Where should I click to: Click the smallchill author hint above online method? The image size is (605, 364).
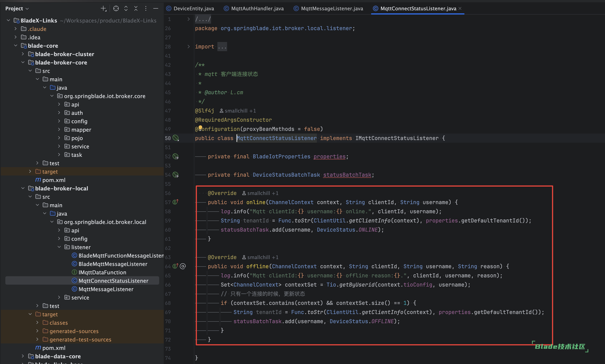(260, 193)
